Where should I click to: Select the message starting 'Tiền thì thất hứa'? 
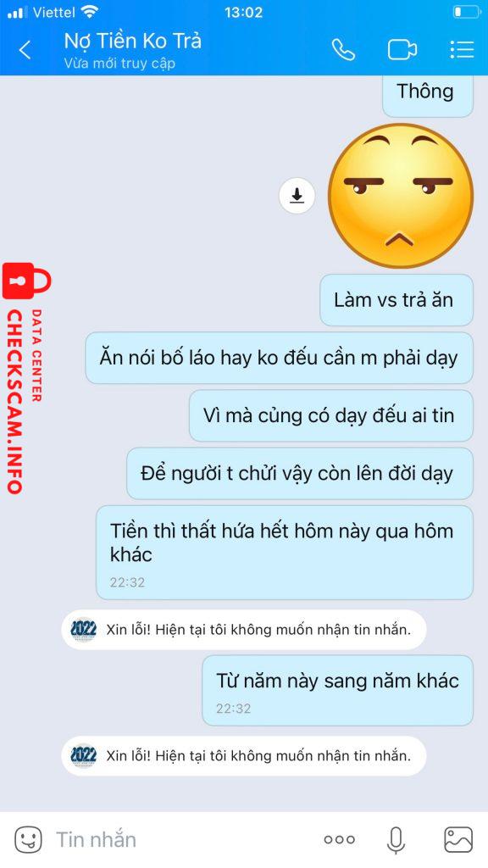pyautogui.click(x=285, y=553)
